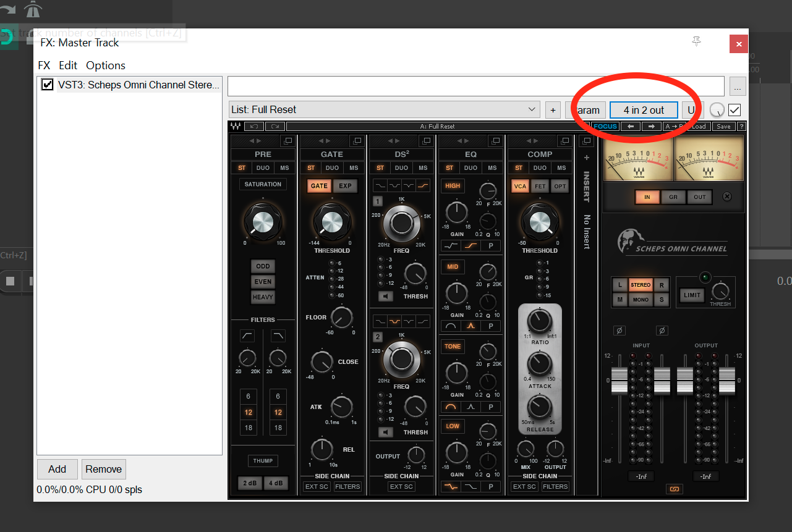
Task: Toggle the orange fader link icon
Action: [675, 489]
